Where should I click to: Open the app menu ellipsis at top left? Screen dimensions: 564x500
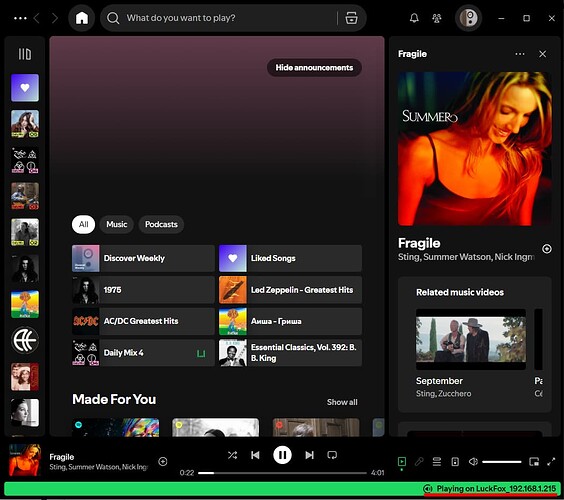pyautogui.click(x=20, y=18)
